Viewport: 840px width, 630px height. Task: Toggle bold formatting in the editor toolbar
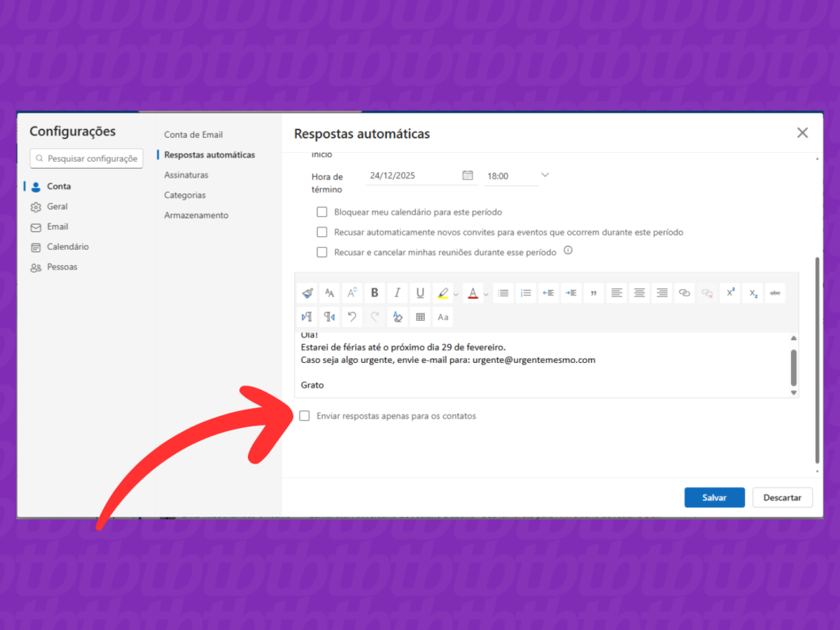pyautogui.click(x=374, y=292)
